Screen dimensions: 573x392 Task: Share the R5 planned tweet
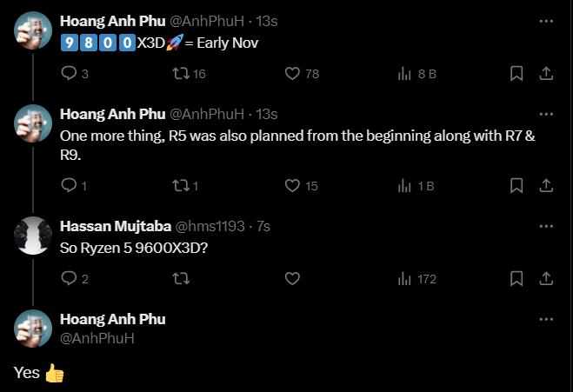(x=548, y=185)
